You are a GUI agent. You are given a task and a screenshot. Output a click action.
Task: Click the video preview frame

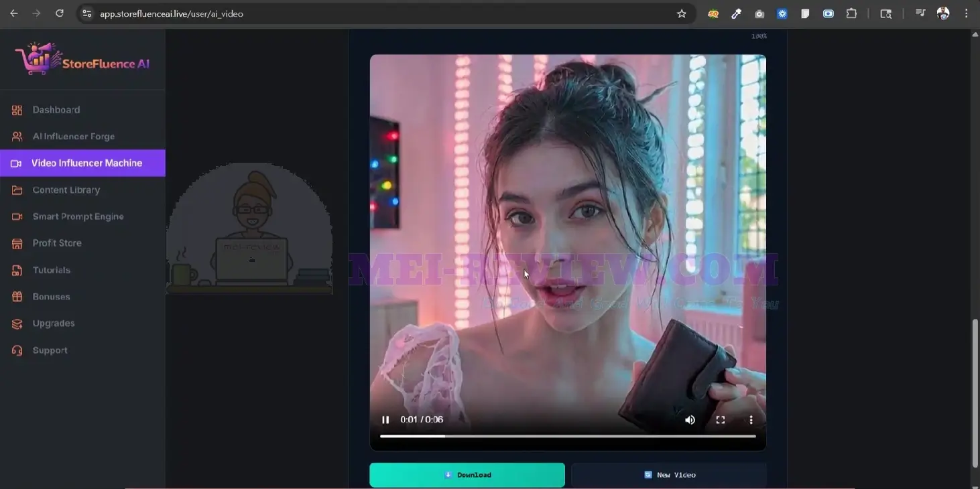coord(568,253)
